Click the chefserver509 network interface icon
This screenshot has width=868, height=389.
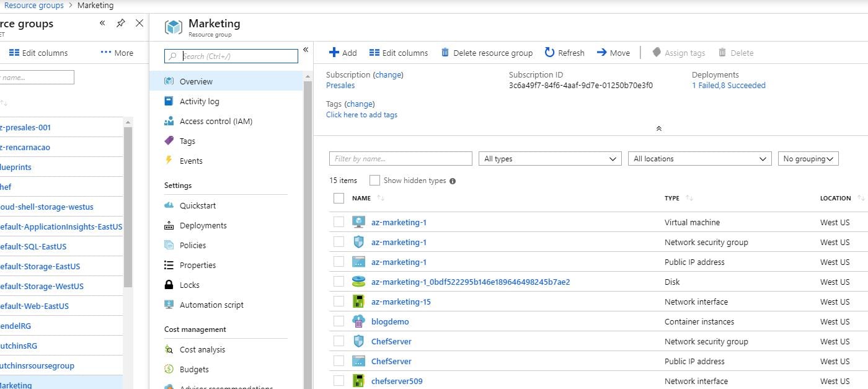[358, 381]
